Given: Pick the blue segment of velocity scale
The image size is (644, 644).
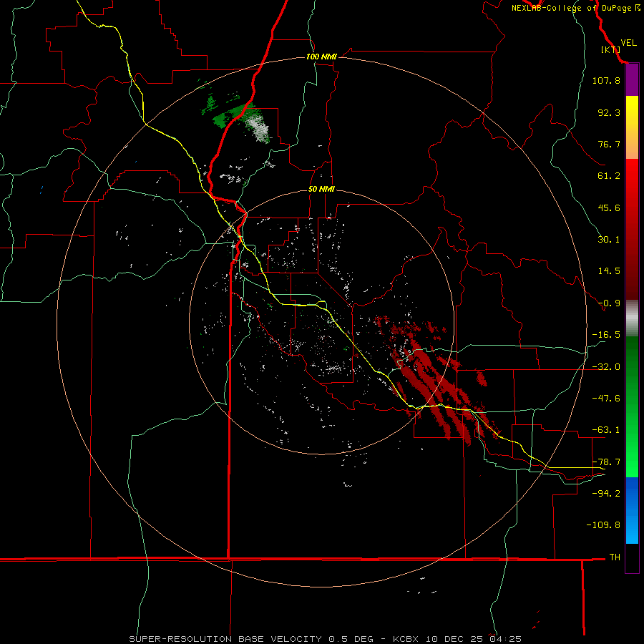Looking at the screenshot, I should pos(632,510).
